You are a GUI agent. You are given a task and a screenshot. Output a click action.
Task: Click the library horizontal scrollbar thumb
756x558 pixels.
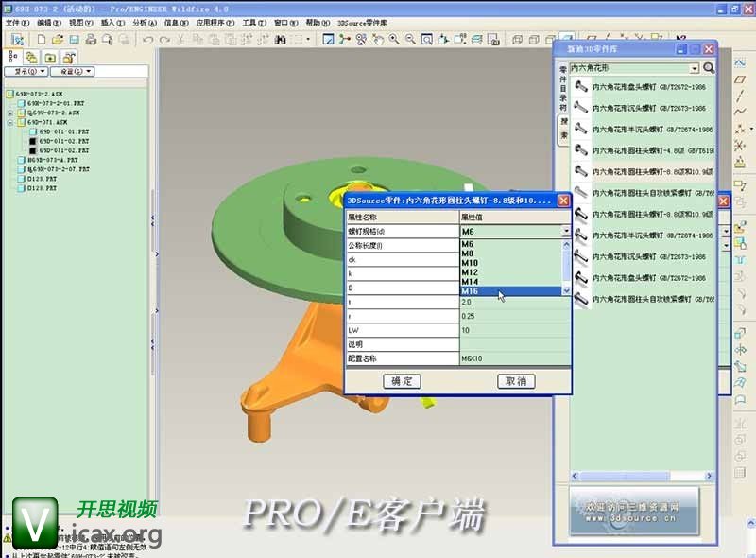pos(624,476)
